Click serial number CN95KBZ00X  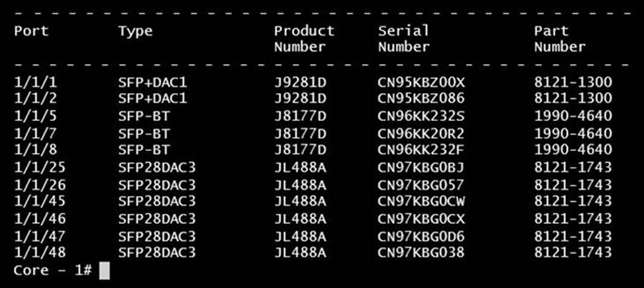point(422,83)
